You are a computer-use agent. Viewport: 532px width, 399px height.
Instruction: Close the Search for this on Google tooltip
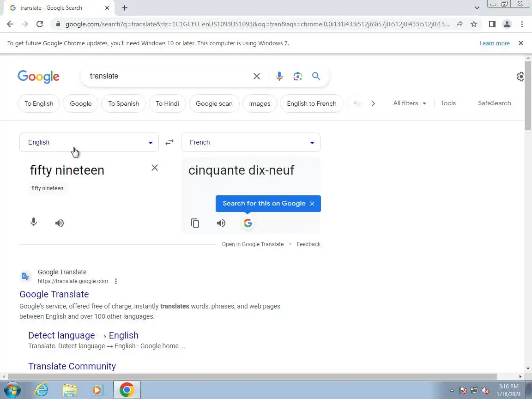(x=312, y=204)
